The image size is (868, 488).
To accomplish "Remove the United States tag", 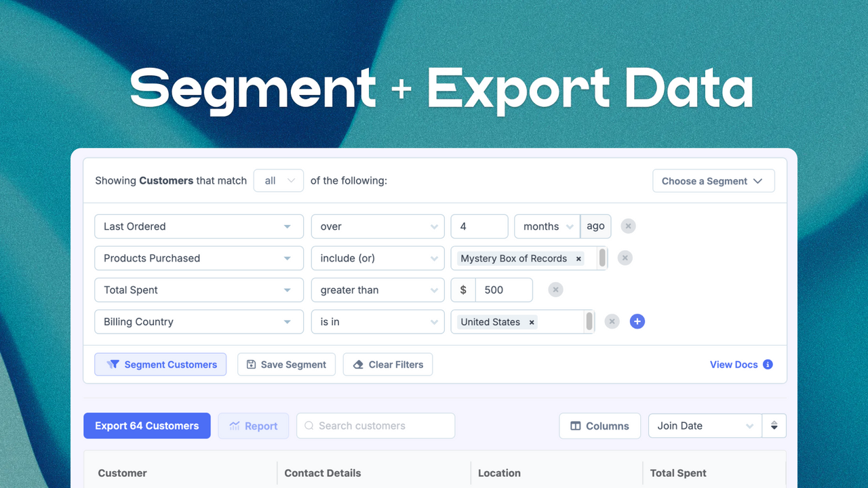I will [531, 321].
